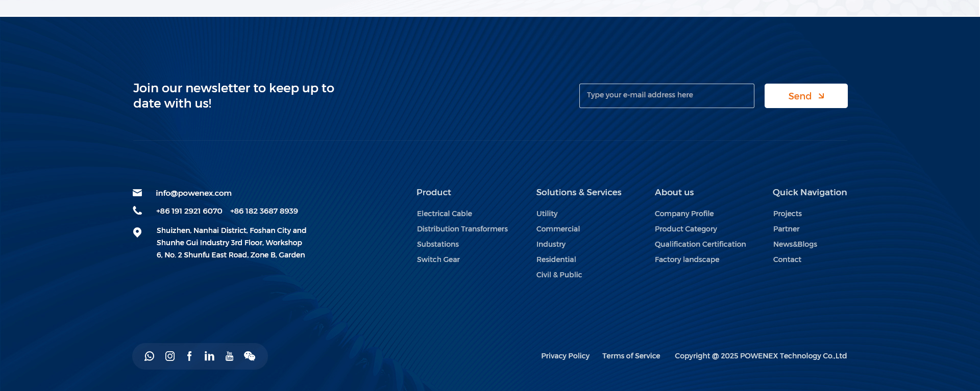Read the Terms of Service
Image resolution: width=980 pixels, height=391 pixels.
pyautogui.click(x=631, y=356)
